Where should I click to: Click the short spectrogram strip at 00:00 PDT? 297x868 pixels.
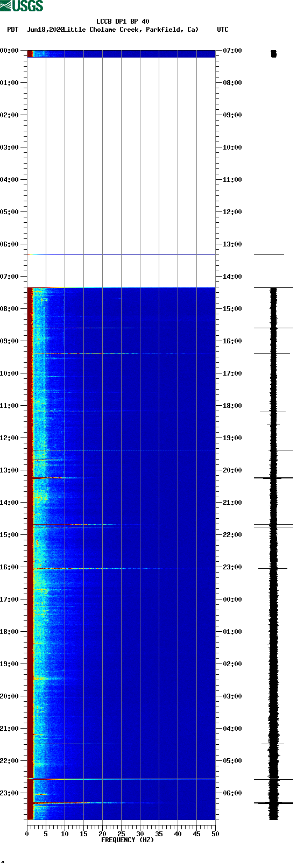121,53
